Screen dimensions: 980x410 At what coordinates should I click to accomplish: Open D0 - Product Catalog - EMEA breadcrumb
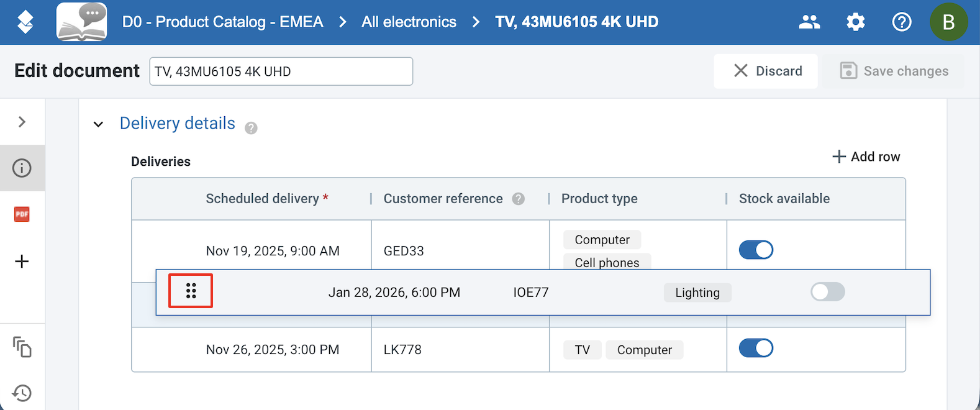click(x=223, y=22)
